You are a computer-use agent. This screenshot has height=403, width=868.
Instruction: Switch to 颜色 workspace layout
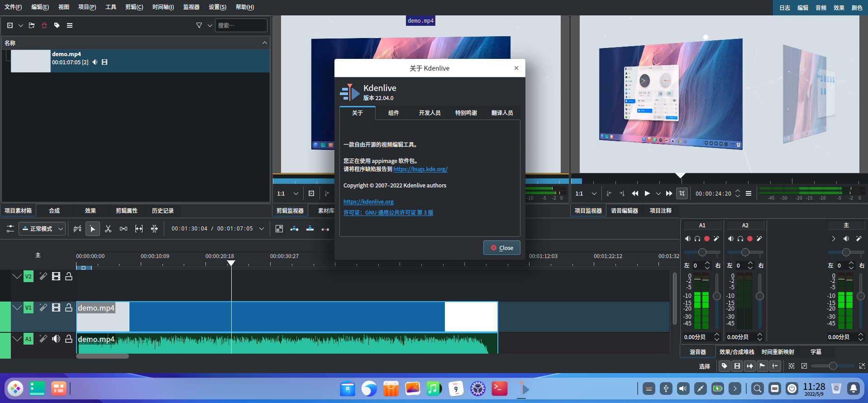(x=857, y=8)
